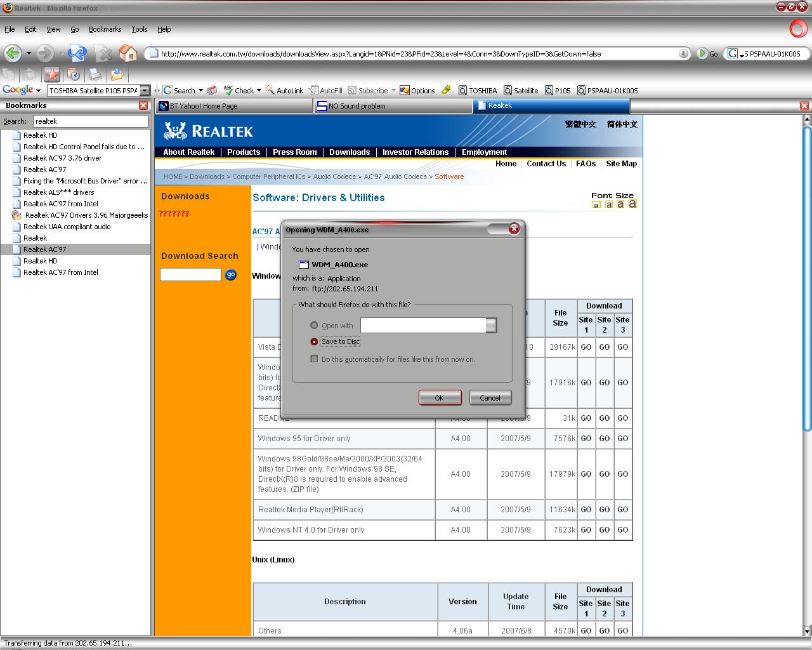Click the Google toolbar Search button
Viewport: 812px width, 650px height.
(179, 90)
